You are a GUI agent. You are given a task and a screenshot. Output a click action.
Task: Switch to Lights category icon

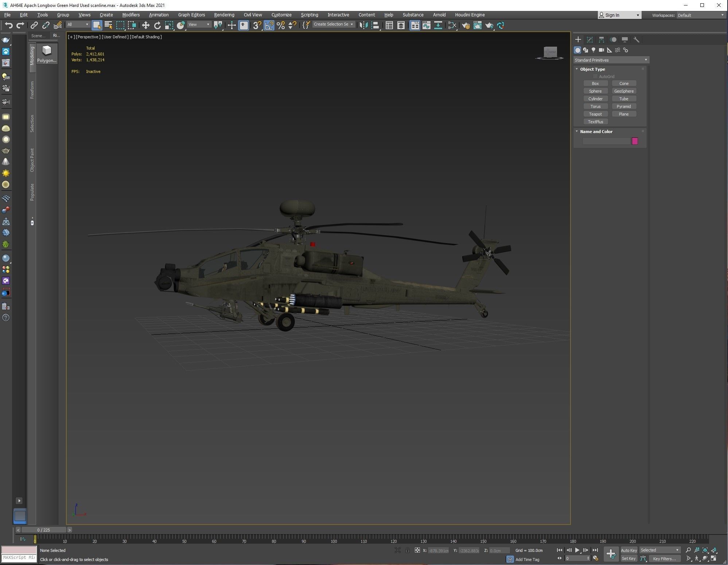tap(593, 50)
